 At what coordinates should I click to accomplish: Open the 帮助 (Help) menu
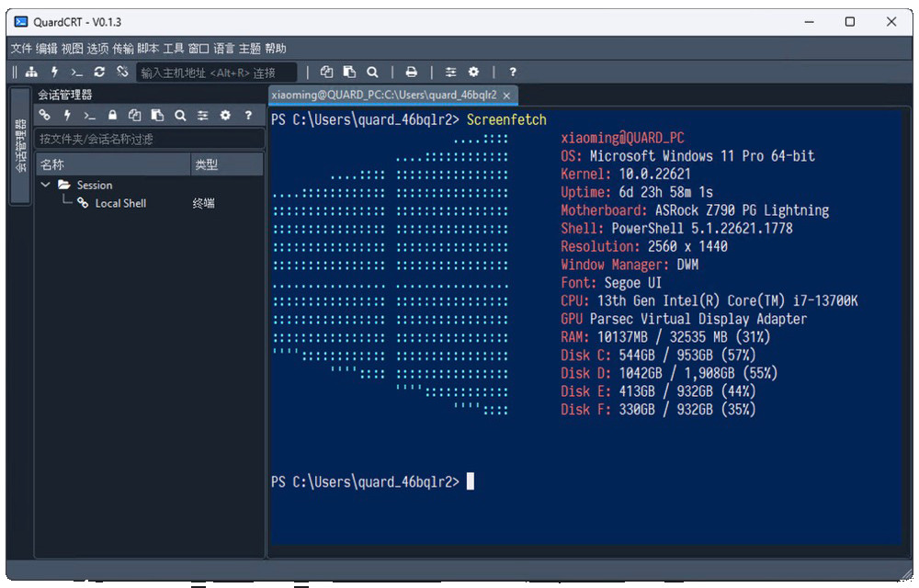point(276,49)
